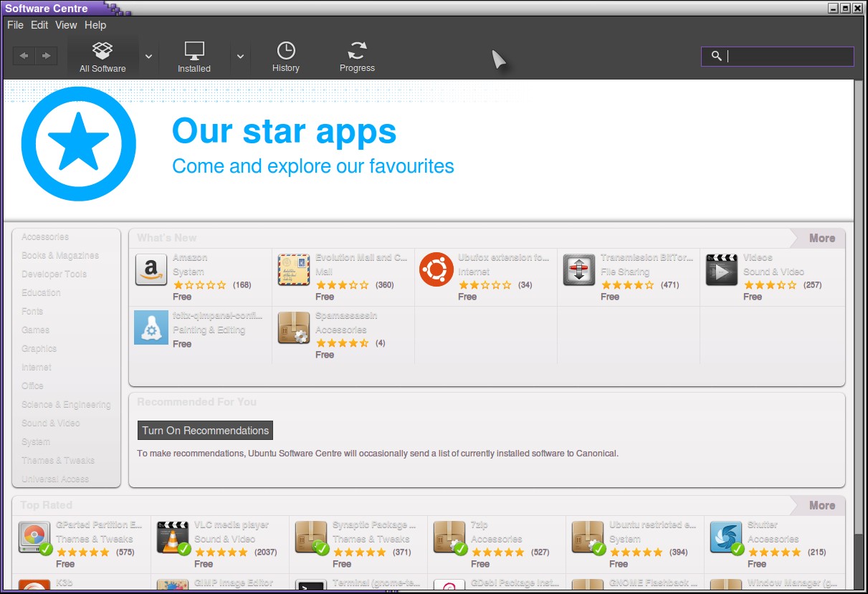Screen dimensions: 868x594
Task: Click More in the What's New section
Action: point(821,239)
